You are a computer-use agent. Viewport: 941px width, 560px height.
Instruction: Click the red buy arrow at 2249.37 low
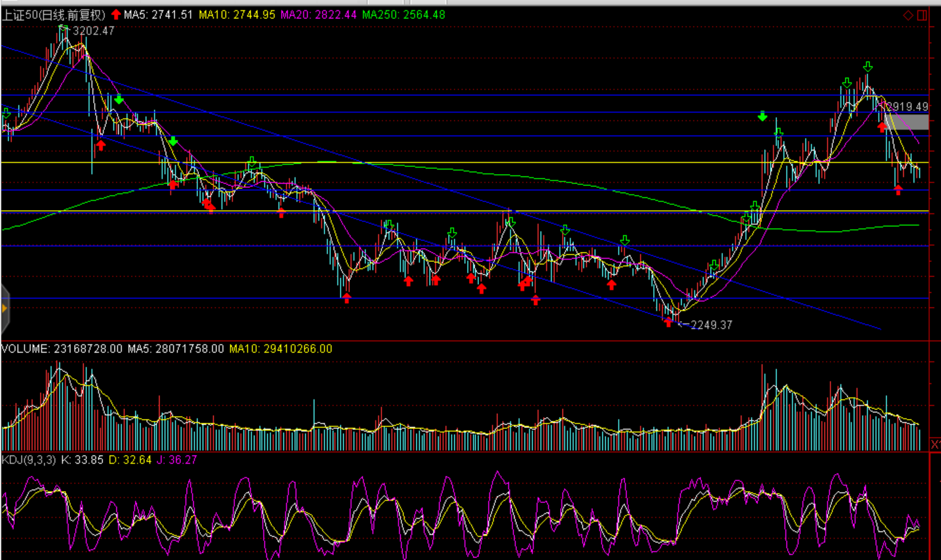[668, 323]
